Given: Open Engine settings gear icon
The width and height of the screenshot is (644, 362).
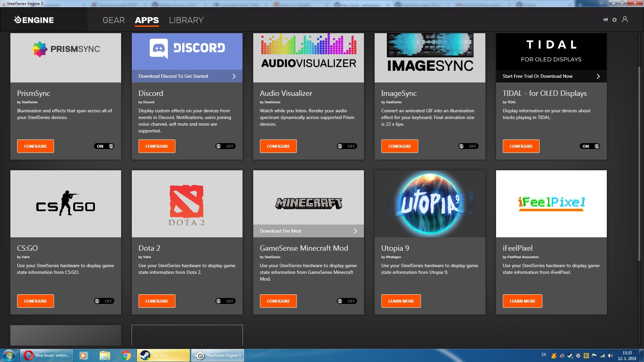Looking at the screenshot, I should click(614, 20).
